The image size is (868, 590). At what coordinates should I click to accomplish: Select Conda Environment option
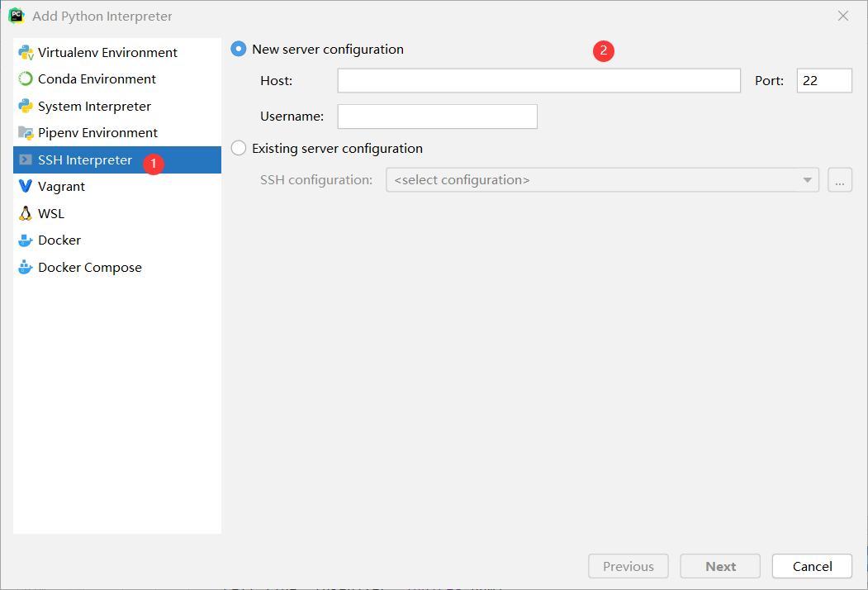tap(117, 79)
